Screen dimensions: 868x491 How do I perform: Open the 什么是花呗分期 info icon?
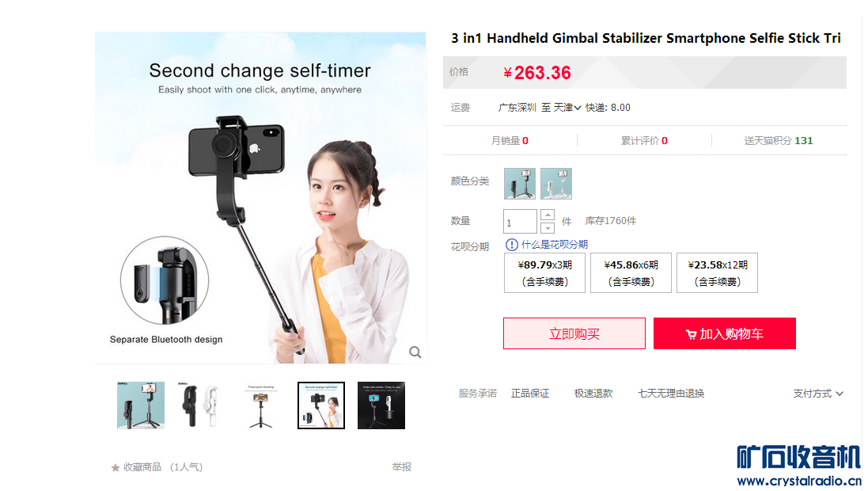[511, 245]
